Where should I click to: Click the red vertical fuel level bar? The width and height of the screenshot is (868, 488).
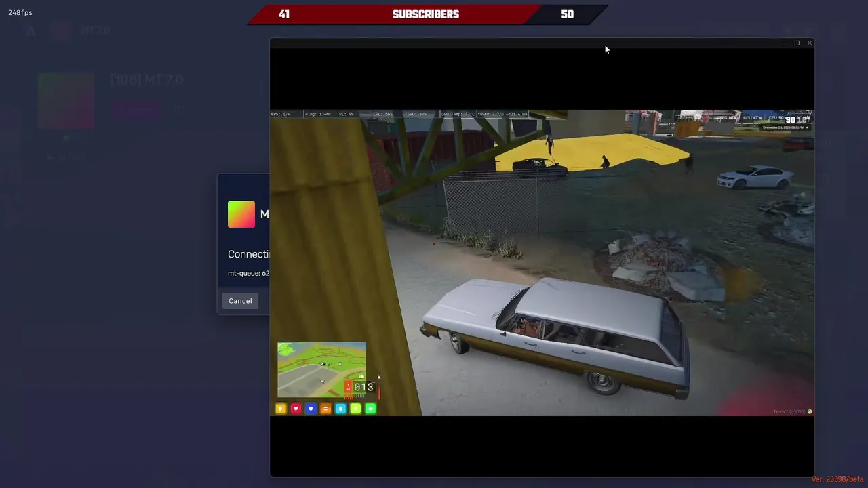coord(379,392)
